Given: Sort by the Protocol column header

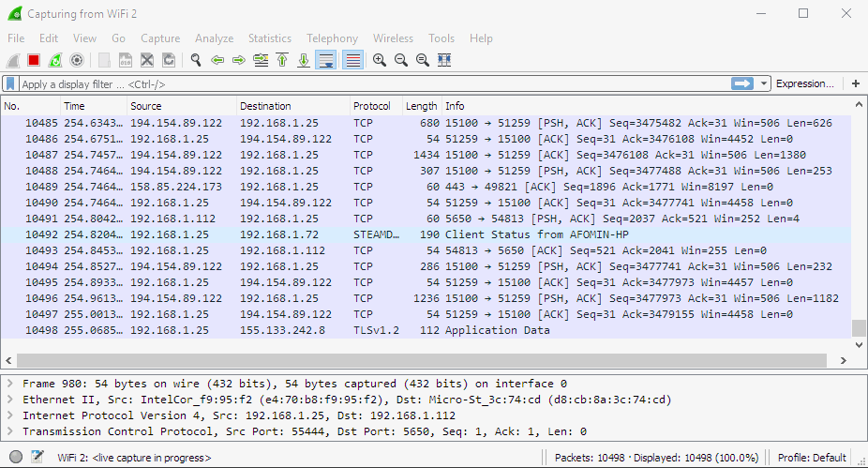Looking at the screenshot, I should click(377, 106).
